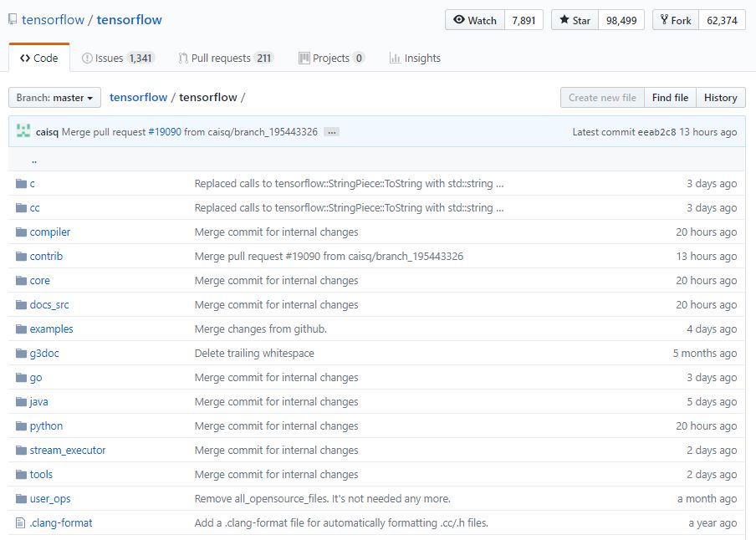Image resolution: width=756 pixels, height=540 pixels.
Task: Open the Insights tab
Action: pos(415,59)
